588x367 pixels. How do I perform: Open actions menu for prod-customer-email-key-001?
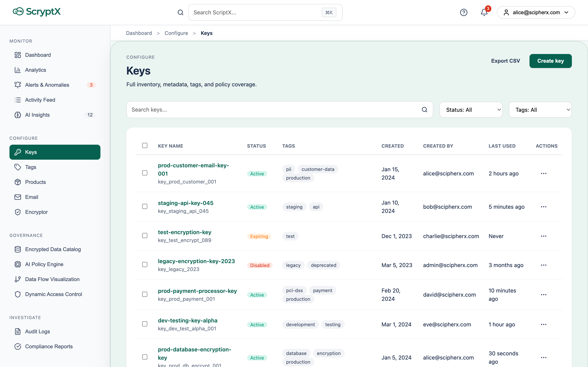544,174
